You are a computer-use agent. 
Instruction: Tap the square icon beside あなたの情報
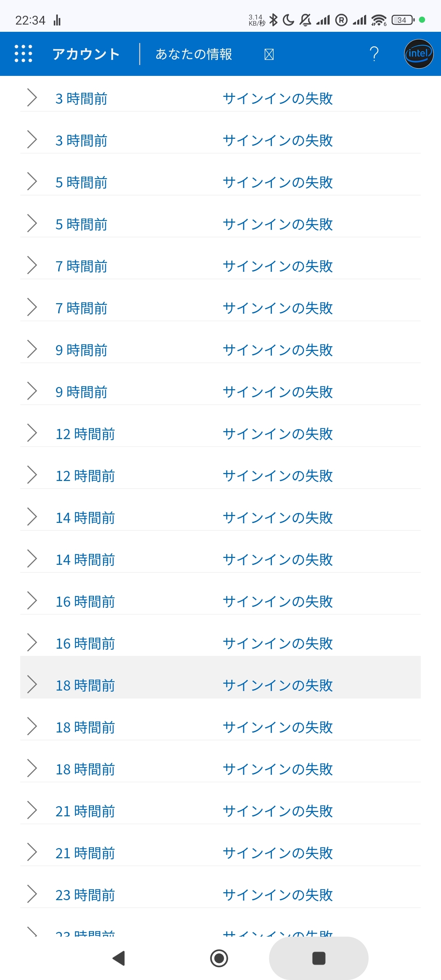[x=269, y=55]
